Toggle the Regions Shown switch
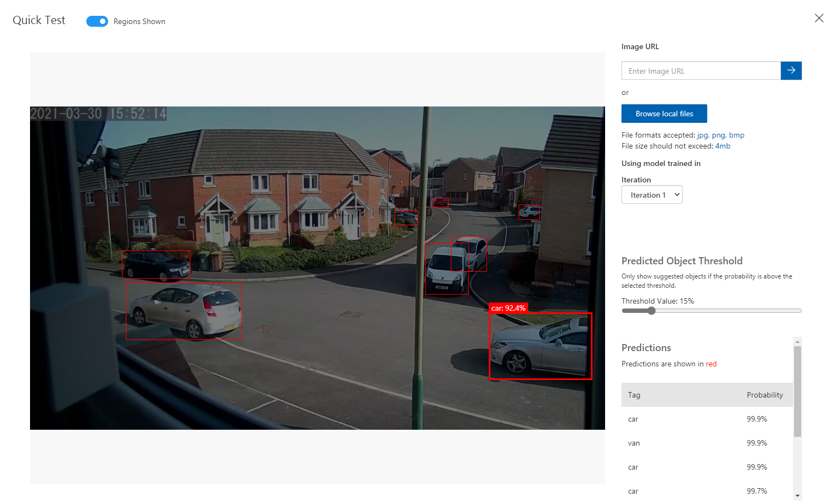 [97, 21]
